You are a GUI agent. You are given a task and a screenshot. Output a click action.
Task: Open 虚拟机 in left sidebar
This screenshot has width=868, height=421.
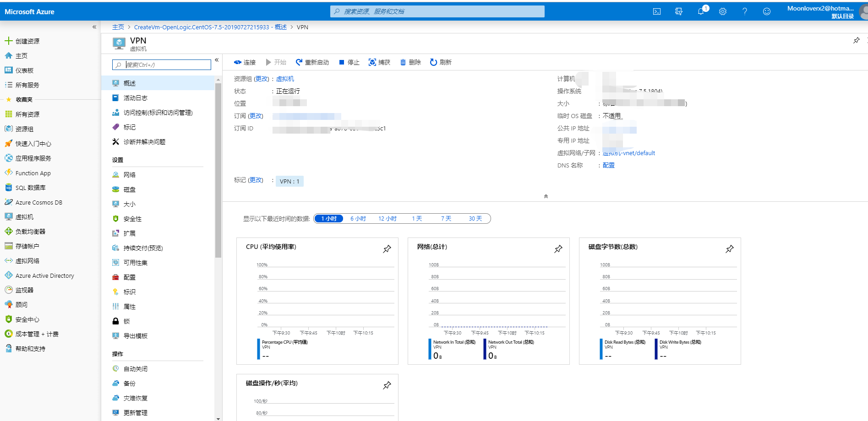(x=19, y=217)
